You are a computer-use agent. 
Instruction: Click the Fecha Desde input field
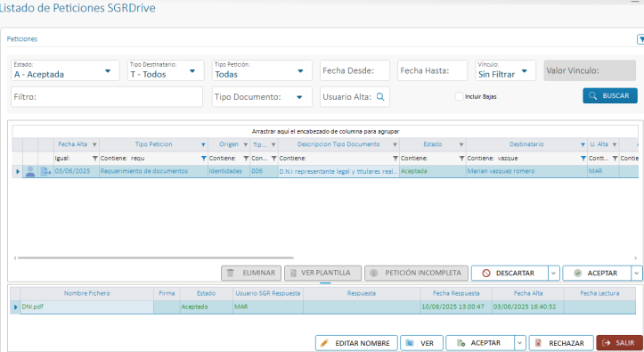tap(355, 70)
